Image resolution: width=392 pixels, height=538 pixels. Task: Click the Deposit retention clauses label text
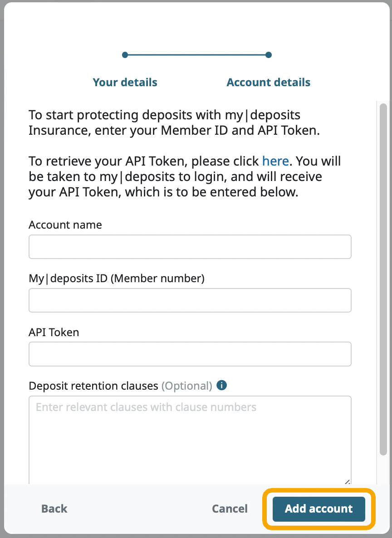pos(93,386)
